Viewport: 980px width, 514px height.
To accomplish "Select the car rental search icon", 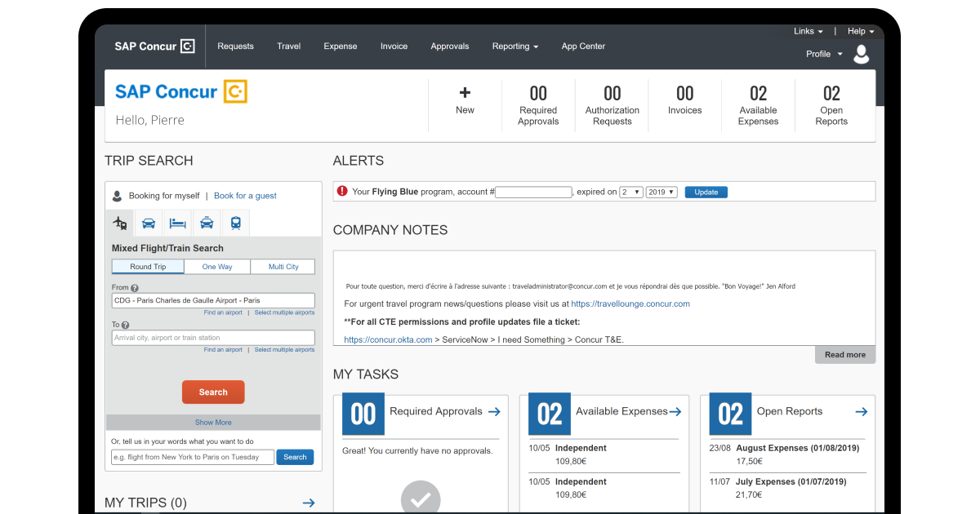I will [x=148, y=222].
